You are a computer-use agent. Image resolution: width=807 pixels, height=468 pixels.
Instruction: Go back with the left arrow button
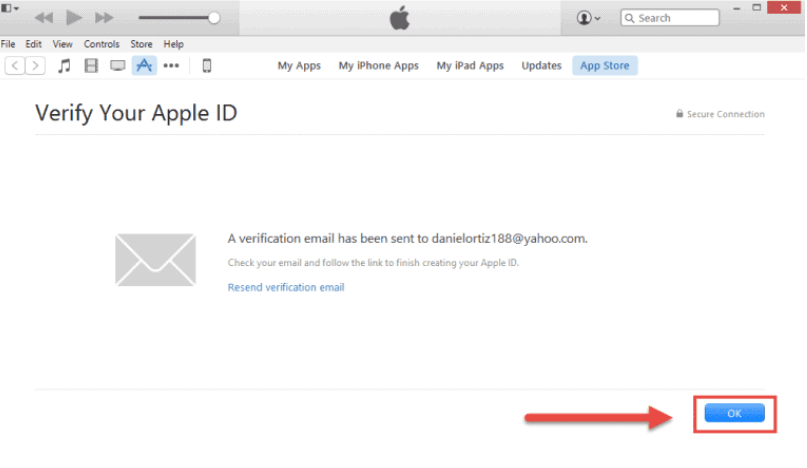[x=15, y=66]
